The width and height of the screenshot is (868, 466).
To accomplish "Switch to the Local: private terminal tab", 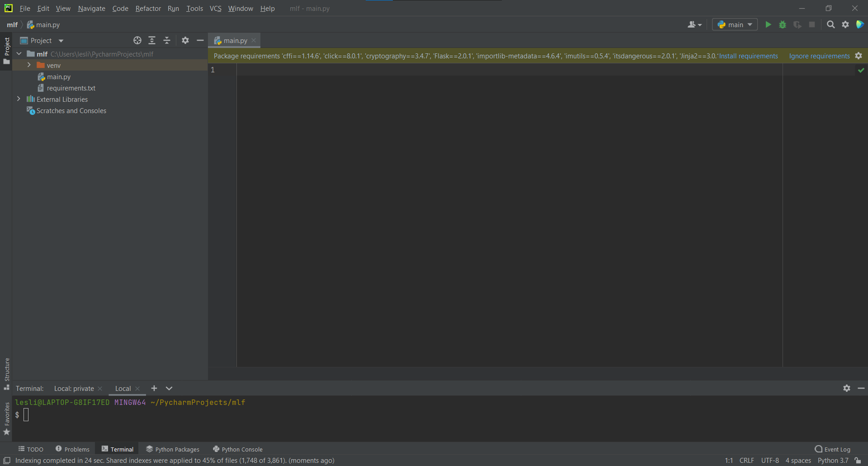I will click(74, 389).
